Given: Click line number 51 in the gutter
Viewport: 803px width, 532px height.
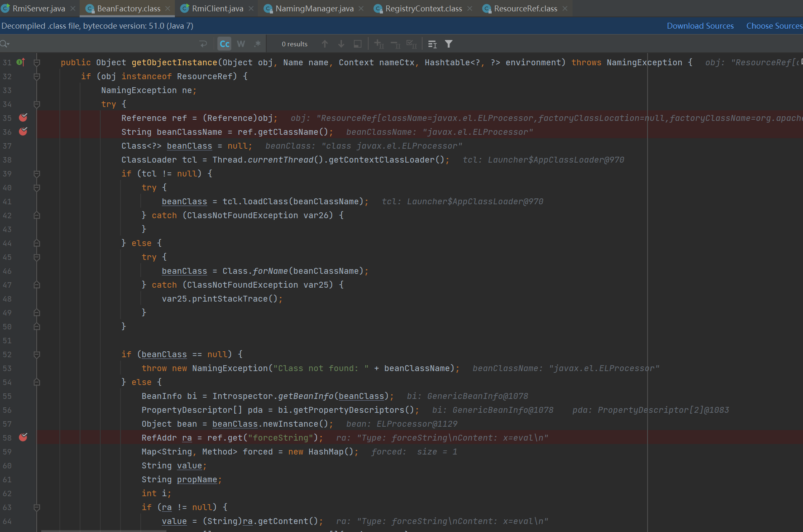Looking at the screenshot, I should pyautogui.click(x=7, y=340).
